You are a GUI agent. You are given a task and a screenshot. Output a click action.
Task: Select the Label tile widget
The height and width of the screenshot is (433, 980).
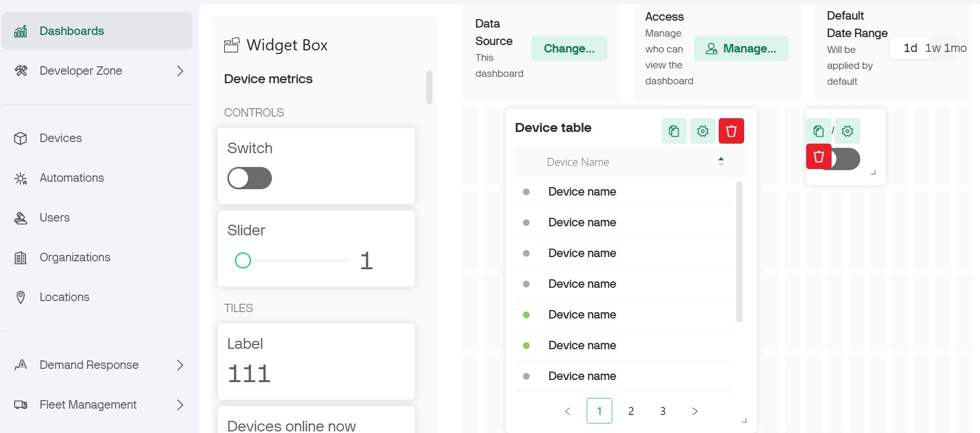pos(316,361)
